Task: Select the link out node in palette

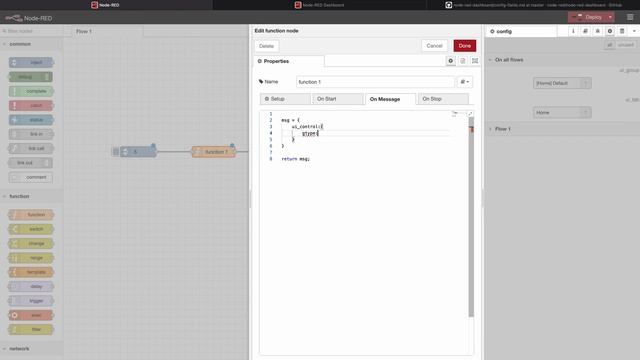Action: tap(31, 163)
